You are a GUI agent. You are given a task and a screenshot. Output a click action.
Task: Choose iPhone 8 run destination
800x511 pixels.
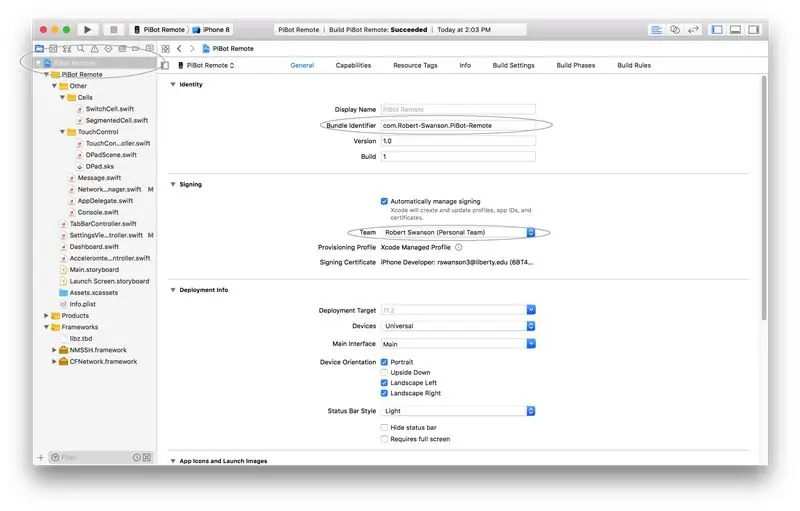click(x=211, y=30)
